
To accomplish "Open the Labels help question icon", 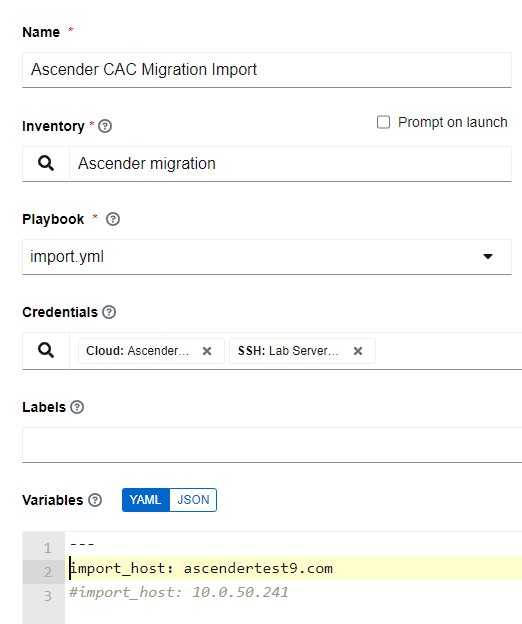I will pyautogui.click(x=77, y=407).
